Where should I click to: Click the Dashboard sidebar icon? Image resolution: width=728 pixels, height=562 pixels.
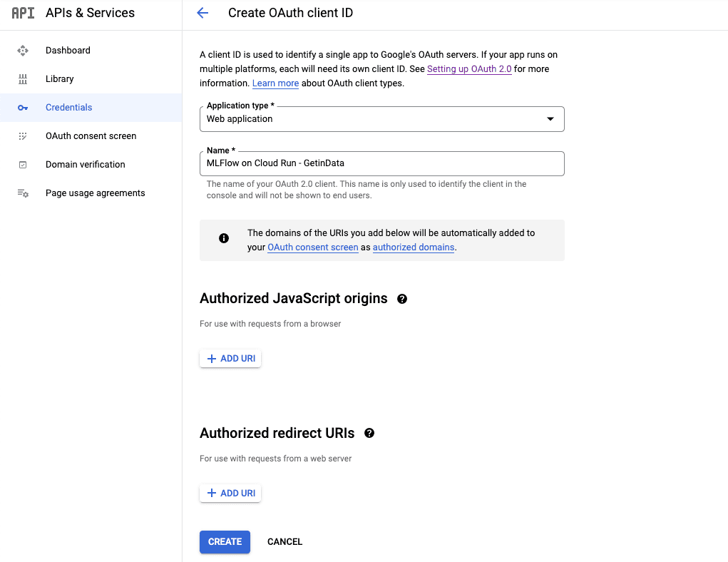click(x=23, y=51)
